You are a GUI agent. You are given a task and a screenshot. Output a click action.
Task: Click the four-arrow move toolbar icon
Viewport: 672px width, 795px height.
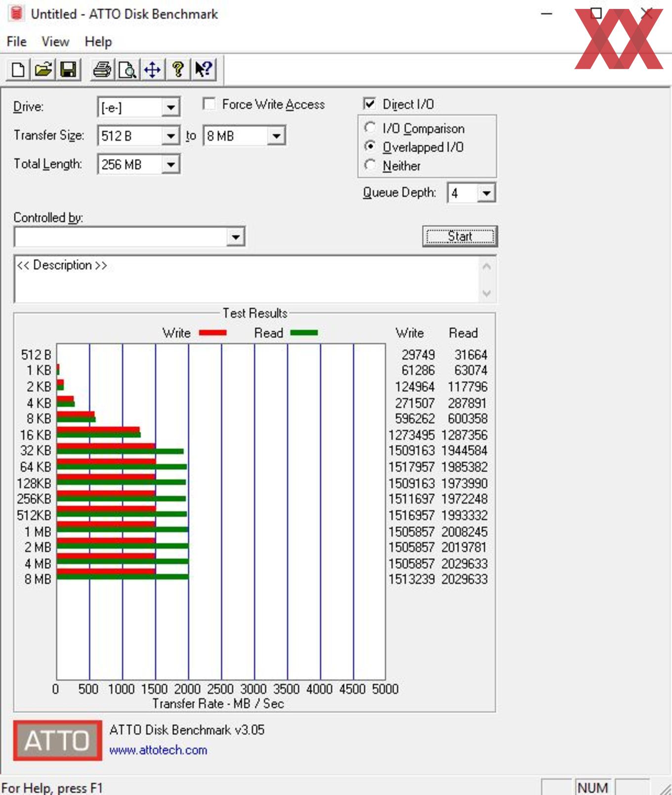pos(153,70)
